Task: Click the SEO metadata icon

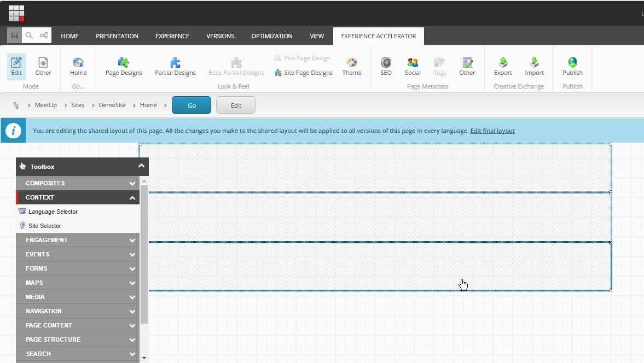Action: tap(386, 66)
